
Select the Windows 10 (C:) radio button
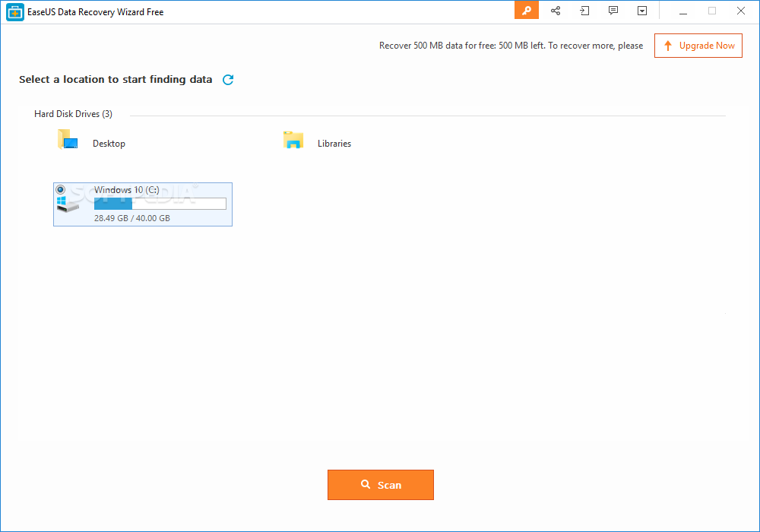(x=61, y=189)
